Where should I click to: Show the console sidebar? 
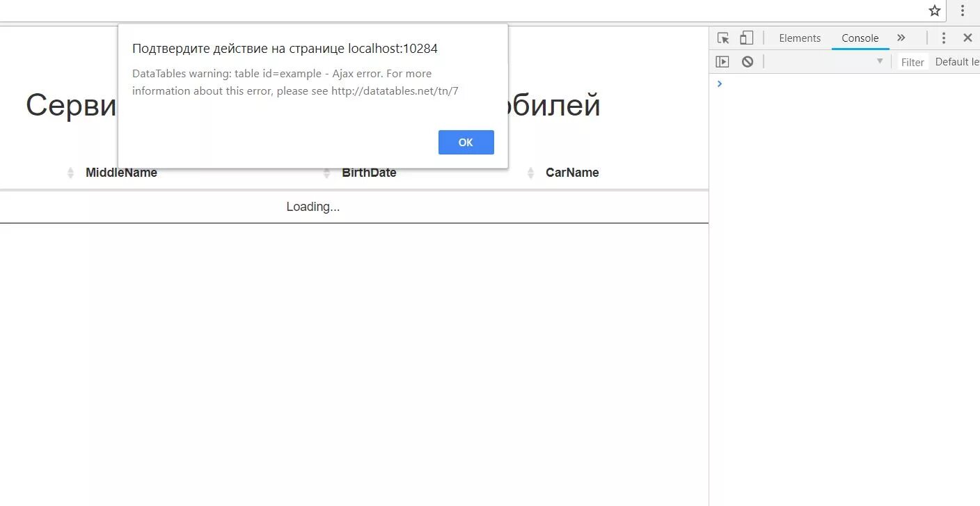click(x=722, y=62)
